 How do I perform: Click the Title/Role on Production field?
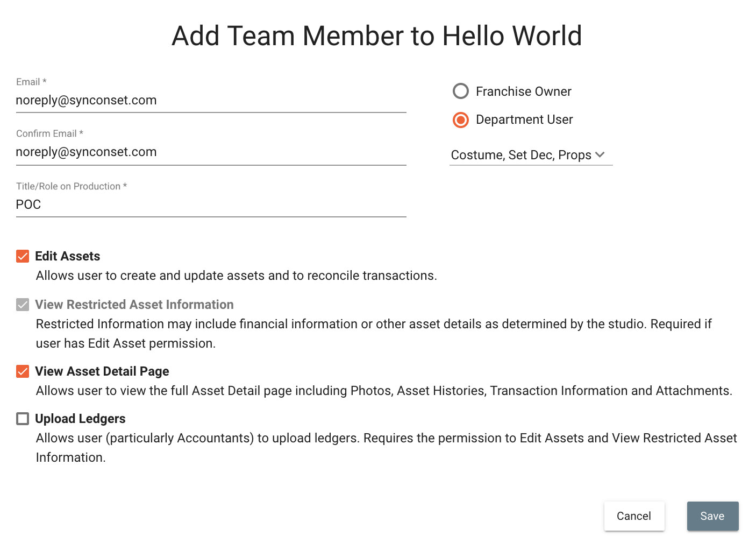211,204
